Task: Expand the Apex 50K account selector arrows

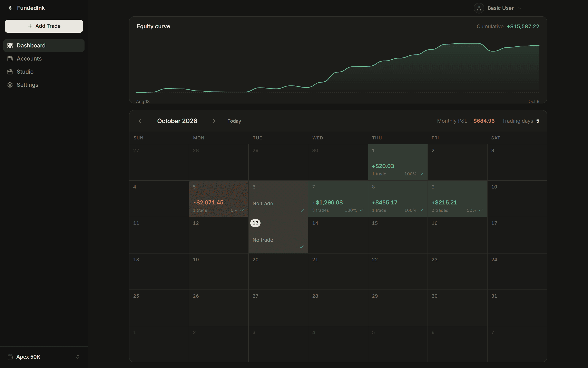Action: (x=78, y=357)
